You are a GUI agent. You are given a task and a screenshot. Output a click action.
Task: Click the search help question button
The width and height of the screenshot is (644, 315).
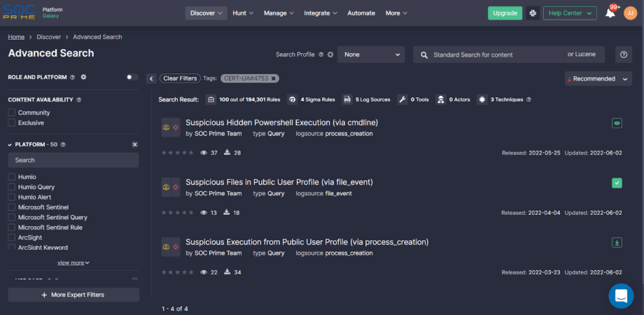(624, 55)
